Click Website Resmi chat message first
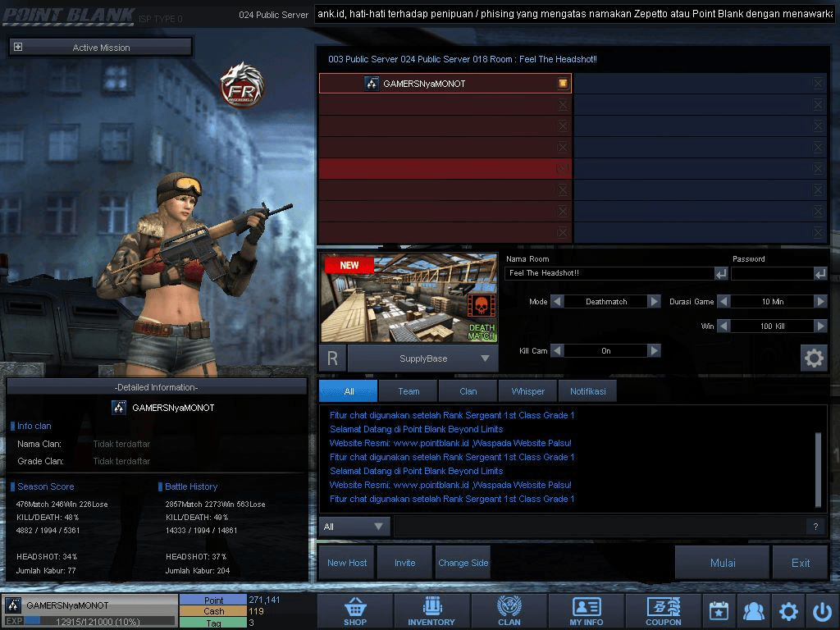This screenshot has width=840, height=630. pyautogui.click(x=450, y=443)
